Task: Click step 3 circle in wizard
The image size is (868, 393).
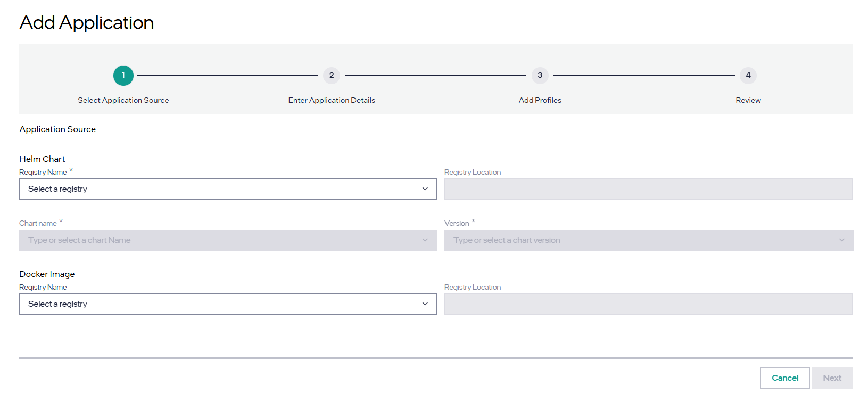Action: pyautogui.click(x=540, y=76)
